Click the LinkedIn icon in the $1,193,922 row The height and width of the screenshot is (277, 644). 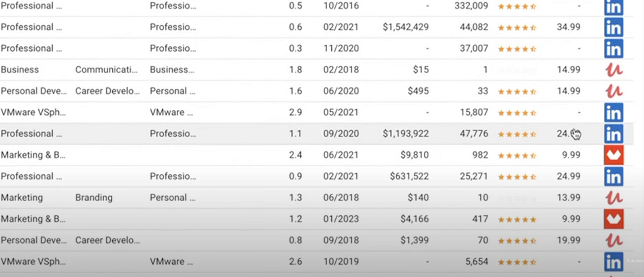[613, 134]
